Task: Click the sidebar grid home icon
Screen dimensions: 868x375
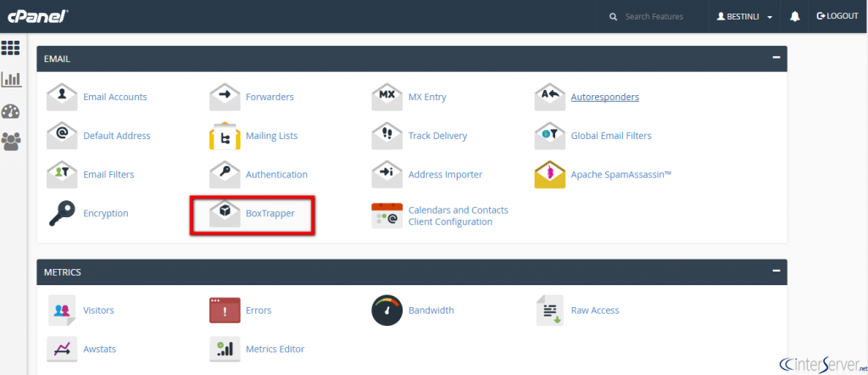Action: click(x=11, y=48)
